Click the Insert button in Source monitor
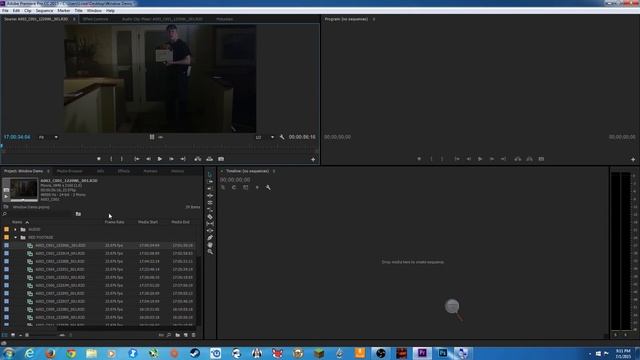 (198, 159)
